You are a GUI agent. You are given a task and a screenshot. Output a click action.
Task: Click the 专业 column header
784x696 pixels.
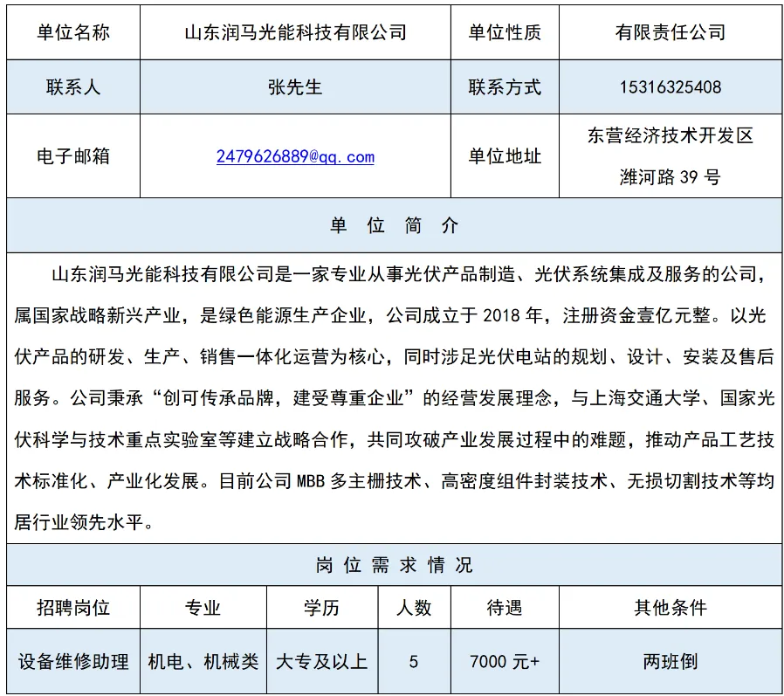click(203, 608)
